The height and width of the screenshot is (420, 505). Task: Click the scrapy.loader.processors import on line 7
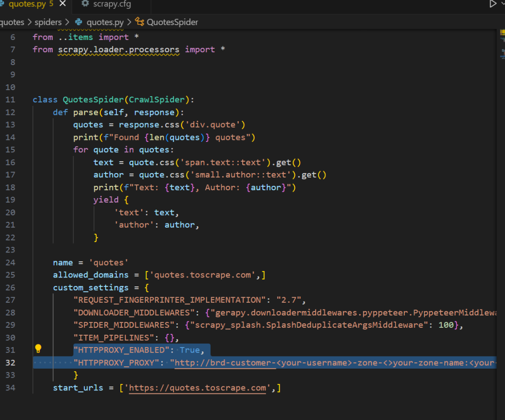119,50
